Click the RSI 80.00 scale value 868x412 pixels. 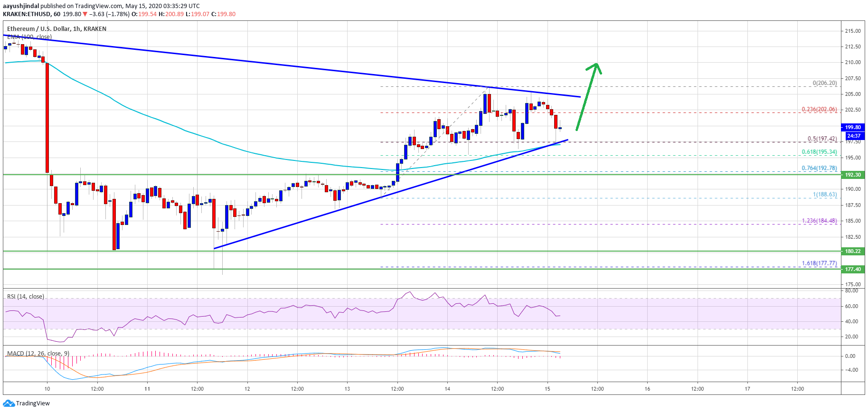pos(851,290)
